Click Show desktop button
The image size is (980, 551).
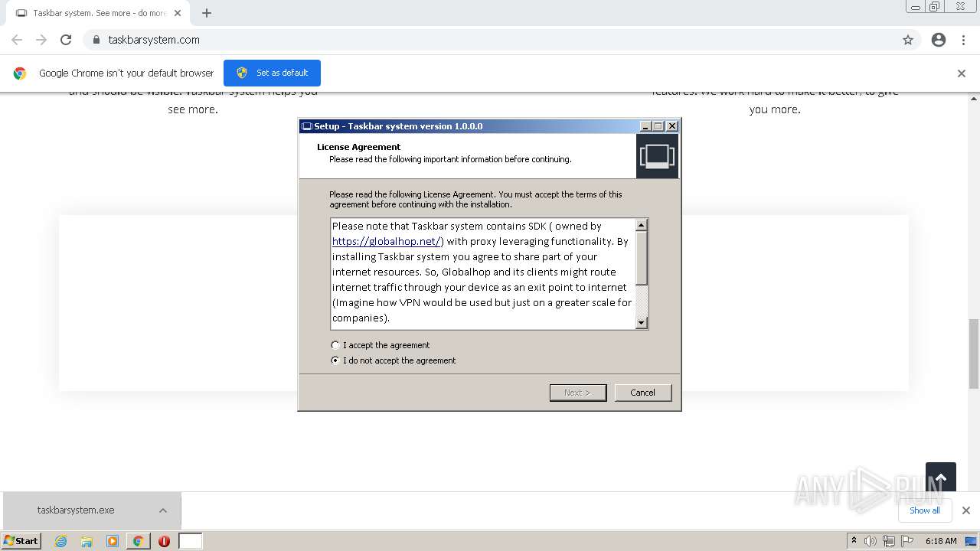[x=971, y=541]
